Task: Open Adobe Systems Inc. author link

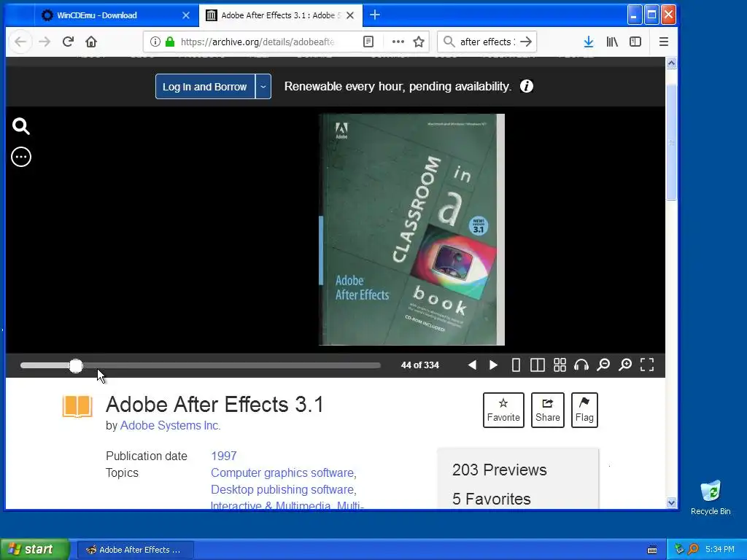Action: click(x=170, y=425)
